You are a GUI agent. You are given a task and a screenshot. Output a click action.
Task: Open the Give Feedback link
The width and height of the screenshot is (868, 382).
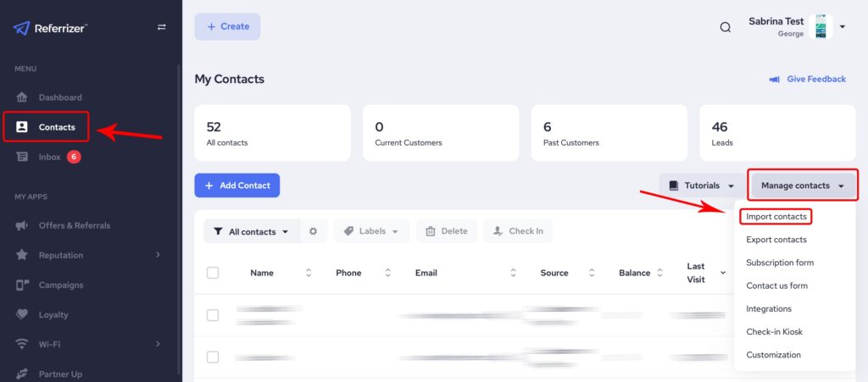click(x=807, y=79)
